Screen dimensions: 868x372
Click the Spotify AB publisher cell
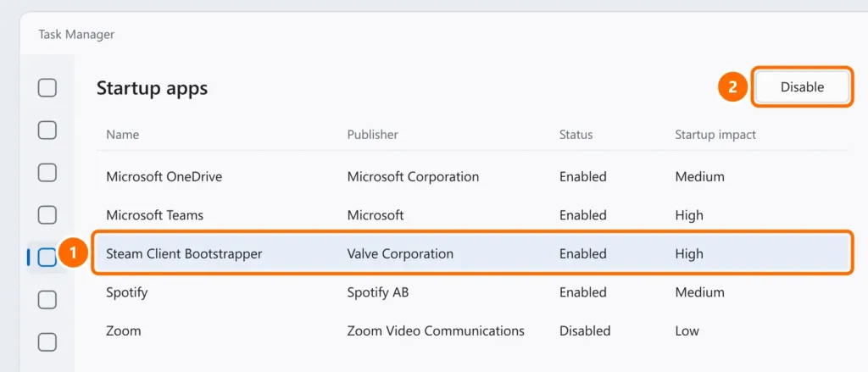378,292
